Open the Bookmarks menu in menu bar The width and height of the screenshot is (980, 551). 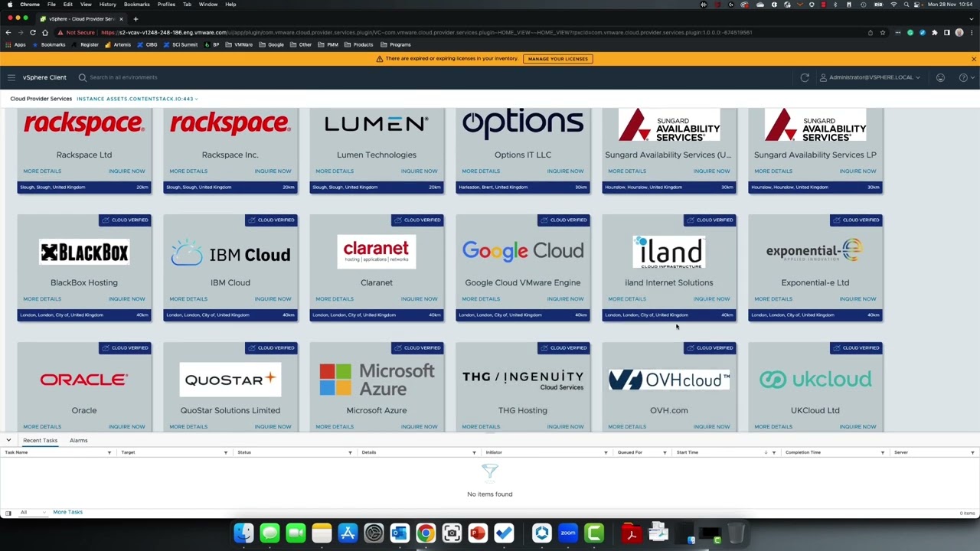click(x=137, y=5)
